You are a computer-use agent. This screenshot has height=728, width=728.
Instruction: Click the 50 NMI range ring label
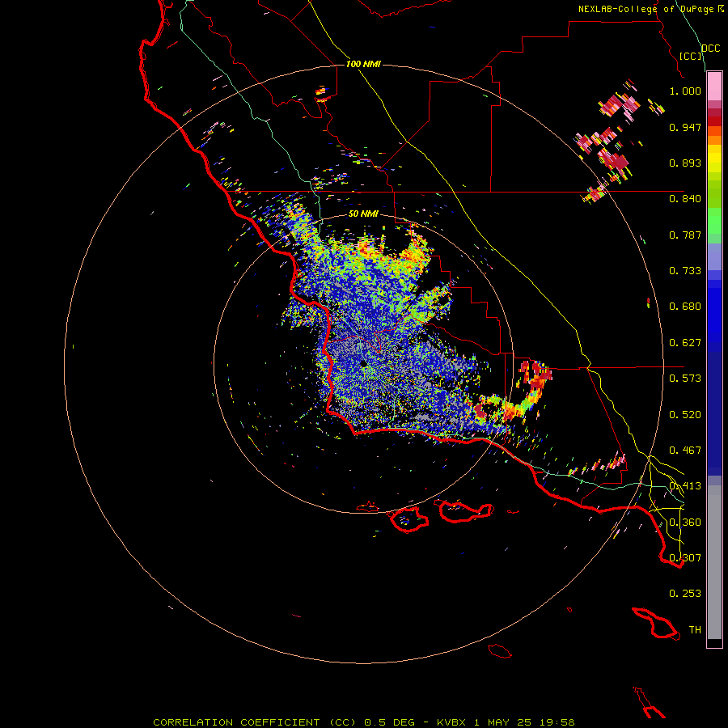point(363,214)
